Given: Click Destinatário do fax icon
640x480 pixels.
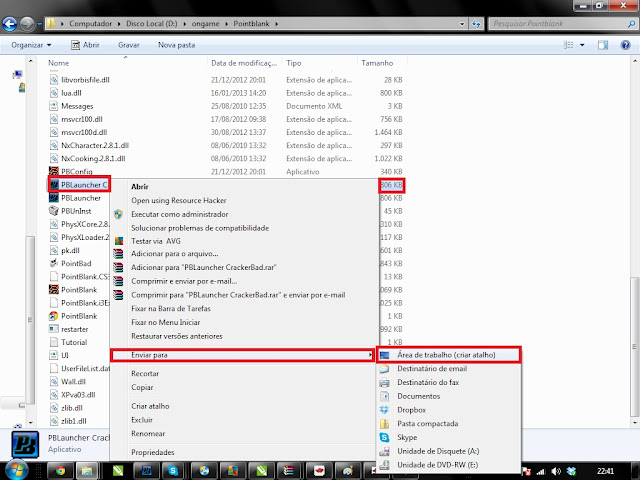Looking at the screenshot, I should (384, 382).
